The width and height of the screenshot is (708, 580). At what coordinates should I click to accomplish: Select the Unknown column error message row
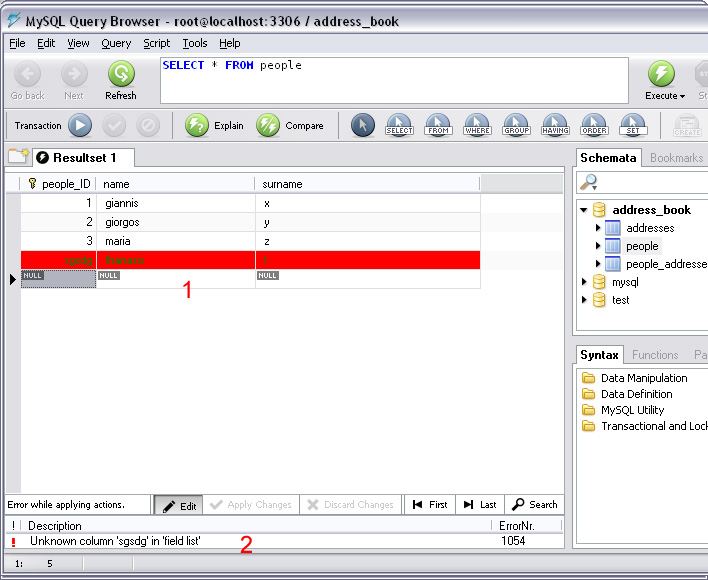284,541
